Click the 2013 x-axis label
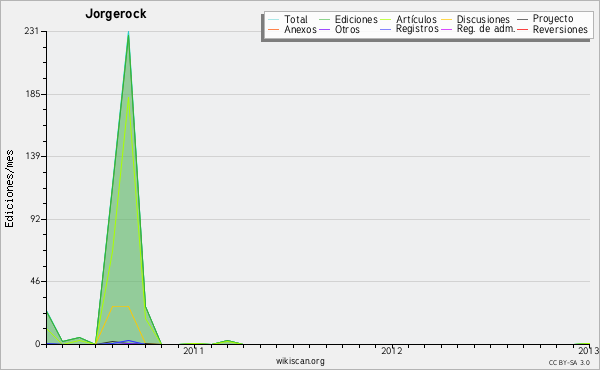Screen dimensions: 600x370 click(589, 351)
